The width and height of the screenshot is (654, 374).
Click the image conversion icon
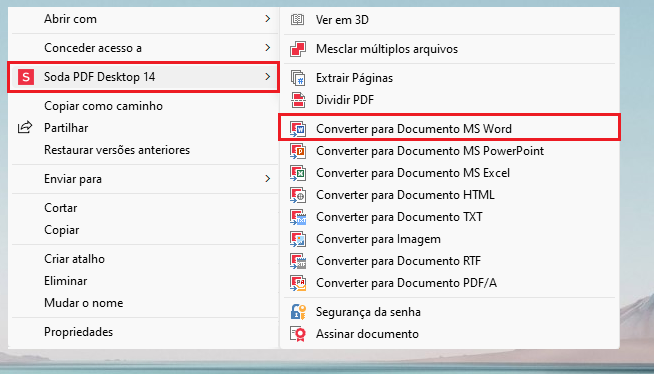tap(298, 239)
